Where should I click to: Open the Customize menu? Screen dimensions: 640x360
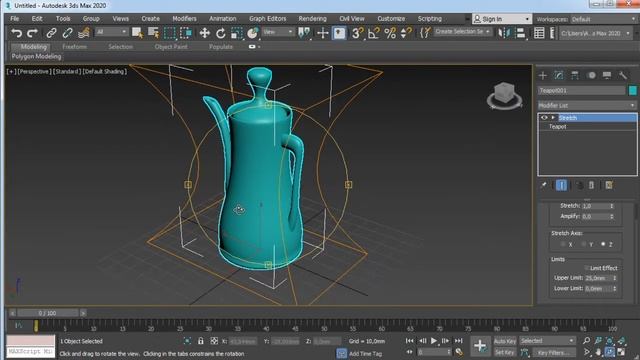(x=391, y=19)
